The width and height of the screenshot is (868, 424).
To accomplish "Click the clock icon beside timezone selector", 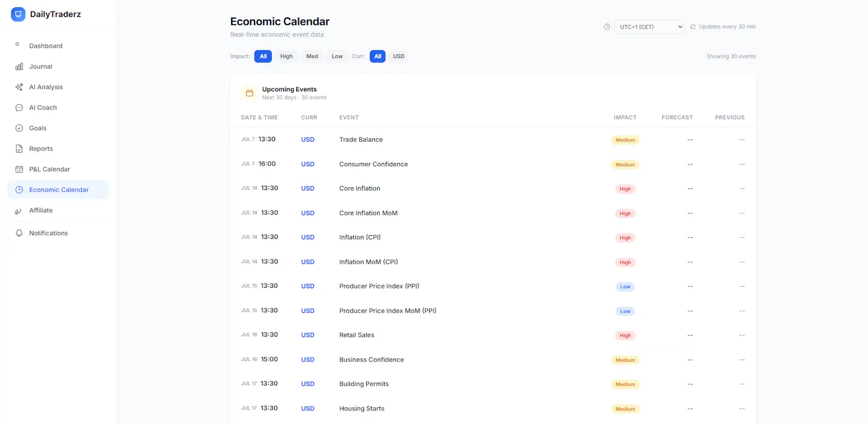I will tap(607, 27).
